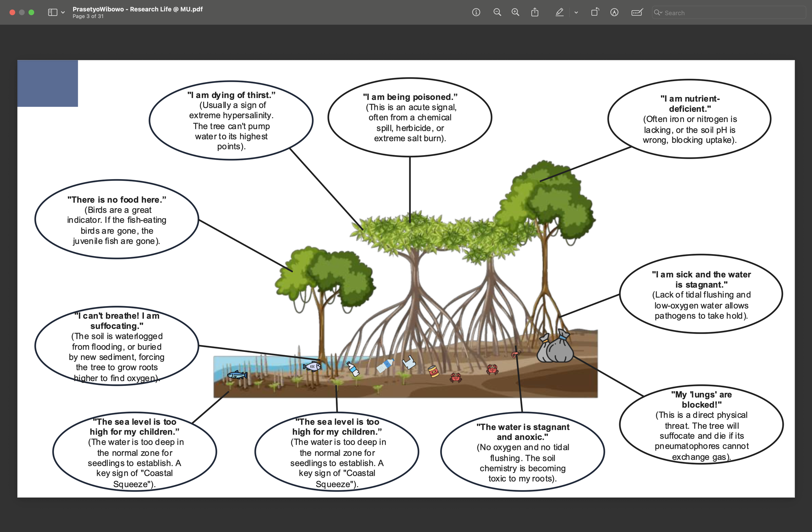Rotate the page with Rotate icon
The height and width of the screenshot is (532, 812).
click(x=595, y=13)
